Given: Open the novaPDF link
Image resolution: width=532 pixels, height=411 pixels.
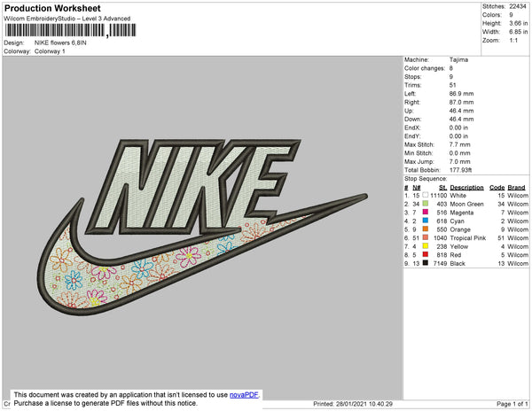Looking at the screenshot, I should click(244, 395).
